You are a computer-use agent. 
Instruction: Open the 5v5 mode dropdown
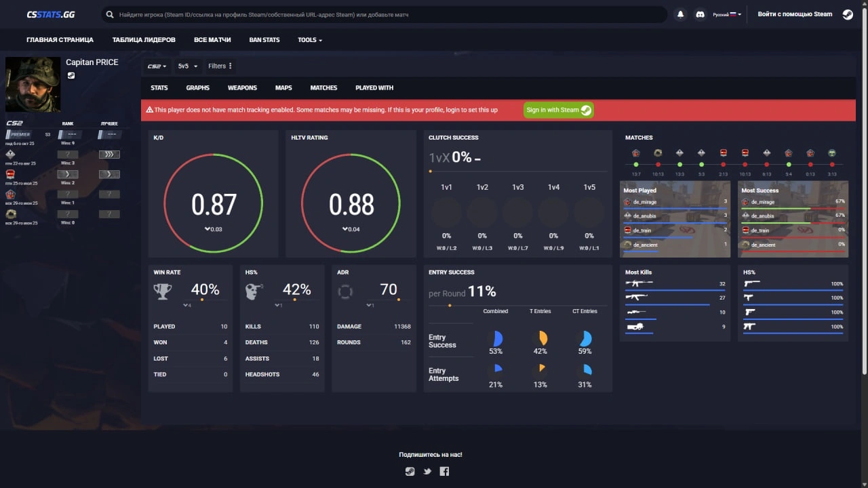[187, 66]
